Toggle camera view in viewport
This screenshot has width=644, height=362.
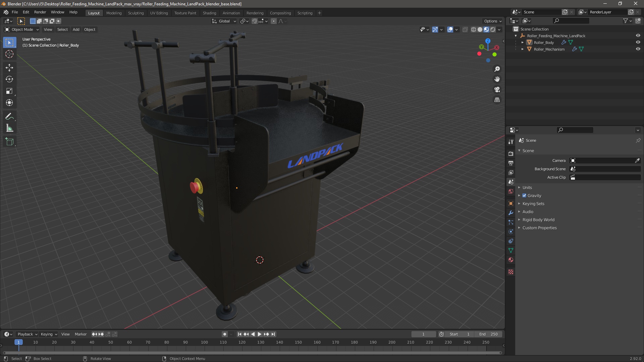coord(497,89)
